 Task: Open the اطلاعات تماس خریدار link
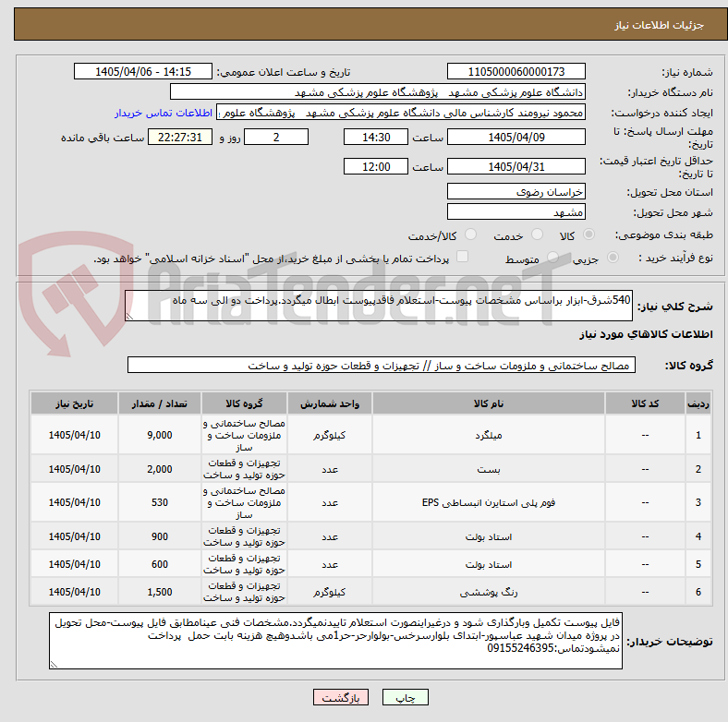tap(164, 113)
